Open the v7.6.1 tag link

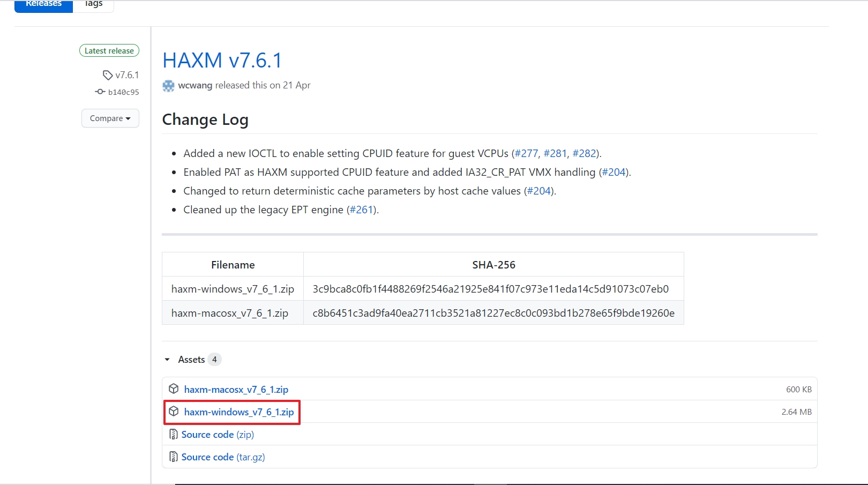(127, 75)
